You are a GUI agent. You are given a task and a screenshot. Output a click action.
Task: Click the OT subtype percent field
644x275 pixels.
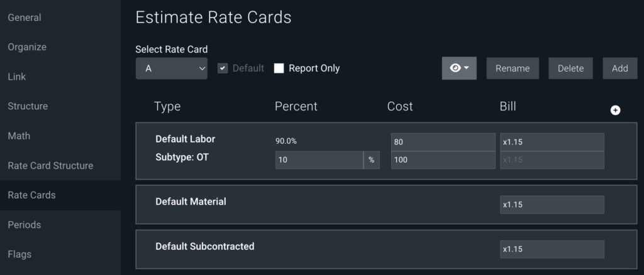[x=319, y=160]
